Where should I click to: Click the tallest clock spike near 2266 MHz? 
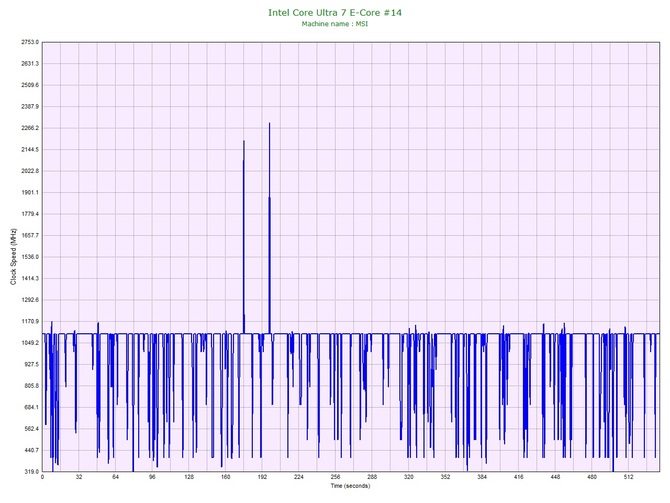click(x=269, y=228)
